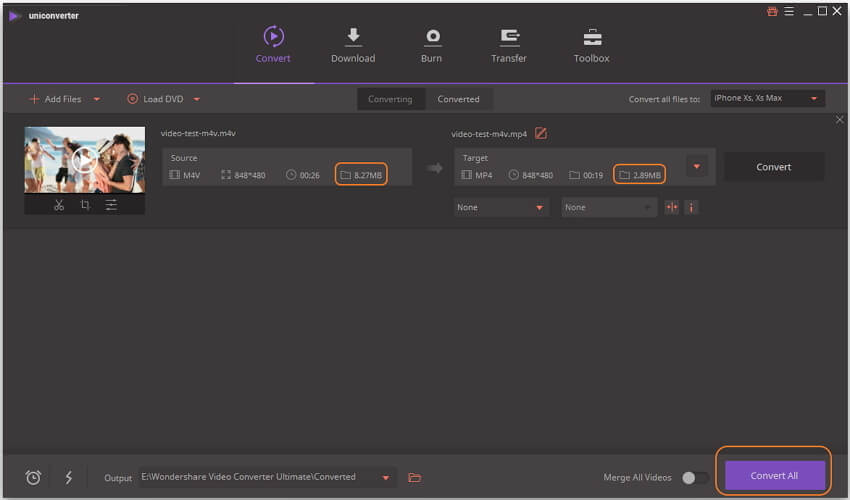
Task: Open the Toolbox section
Action: coord(591,44)
